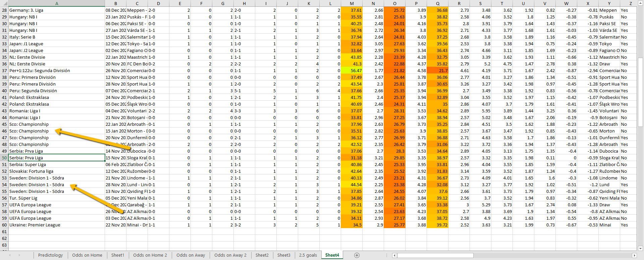Click value 5.95 in column S

(x=480, y=111)
